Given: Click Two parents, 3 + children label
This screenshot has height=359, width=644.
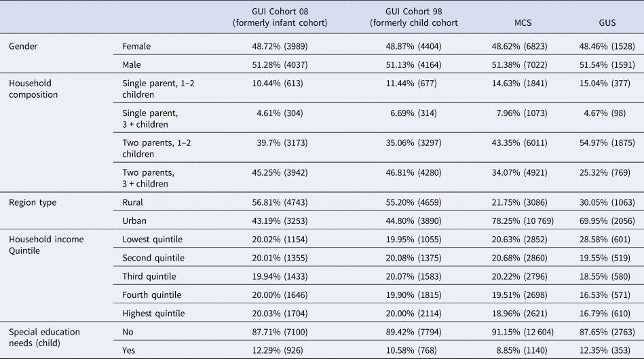Looking at the screenshot, I should tap(148, 178).
